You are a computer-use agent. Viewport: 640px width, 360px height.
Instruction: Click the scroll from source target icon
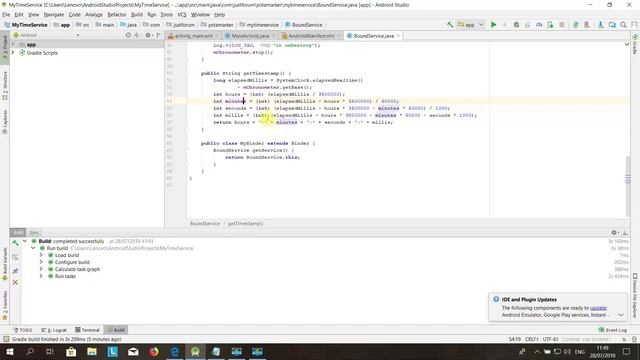128,36
